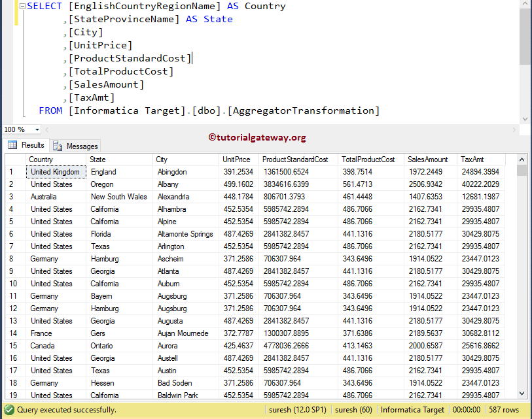Click the results grid scroll down arrow

(x=522, y=394)
